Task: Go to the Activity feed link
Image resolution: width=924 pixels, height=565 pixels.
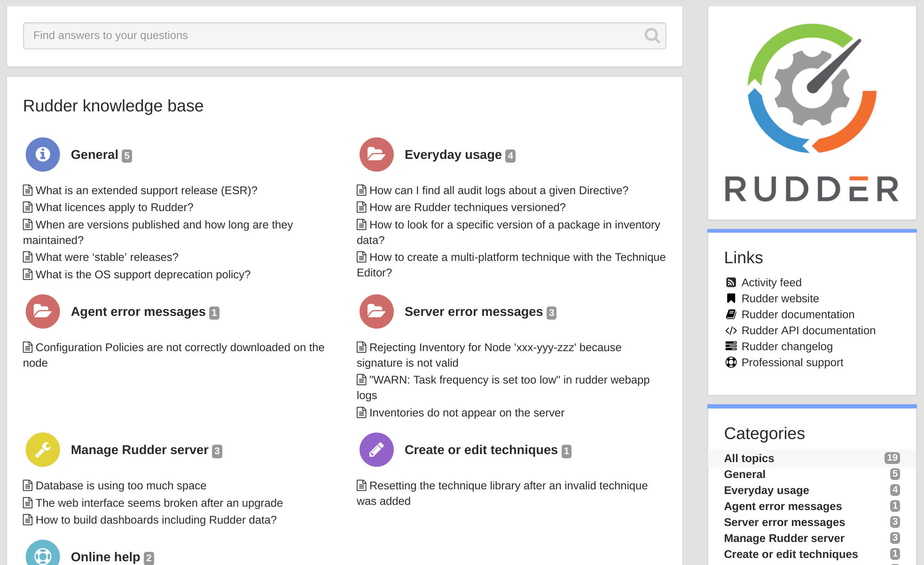Action: point(771,282)
